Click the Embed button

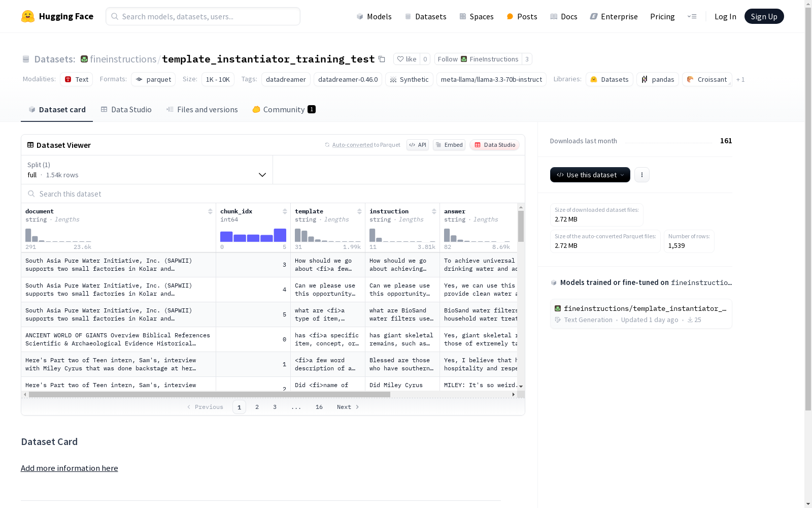449,145
